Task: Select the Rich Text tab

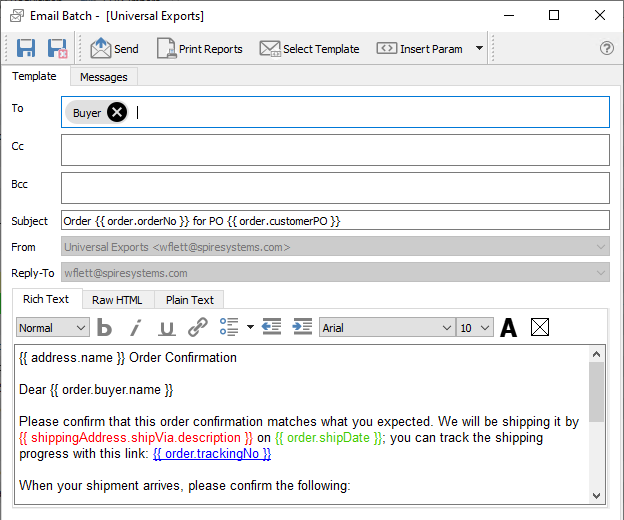Action: (46, 299)
